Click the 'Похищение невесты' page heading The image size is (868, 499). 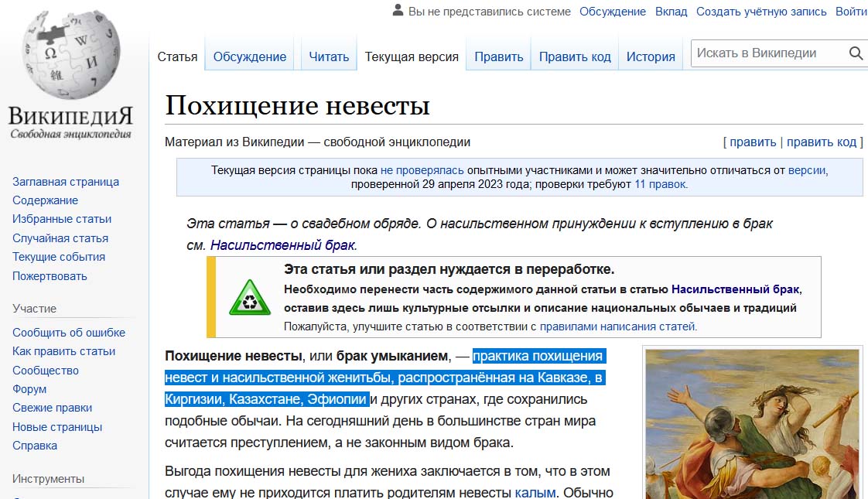point(297,105)
